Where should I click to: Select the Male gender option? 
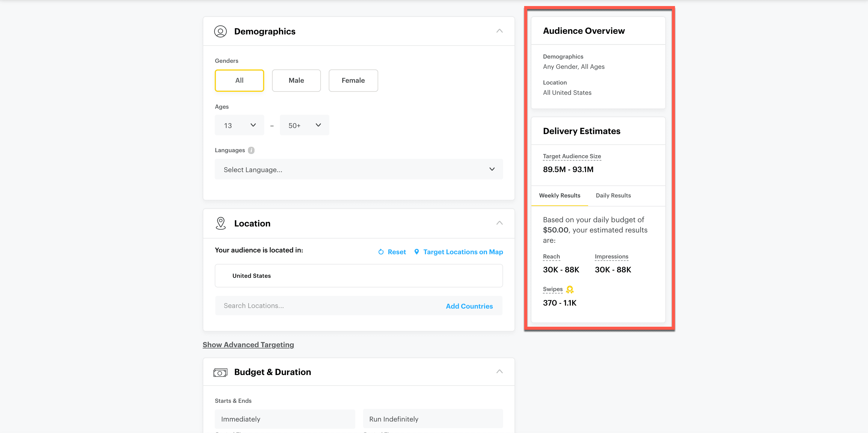(x=296, y=81)
